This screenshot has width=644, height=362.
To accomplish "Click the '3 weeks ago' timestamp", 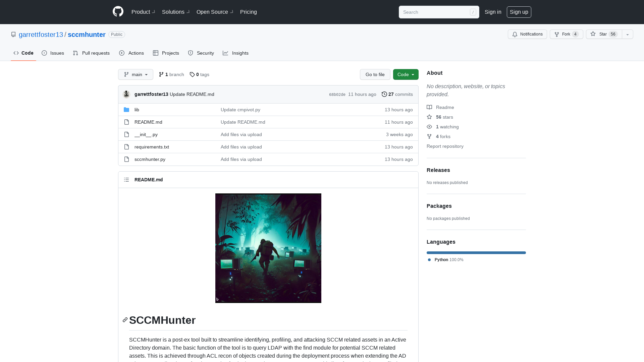I will coord(399,134).
